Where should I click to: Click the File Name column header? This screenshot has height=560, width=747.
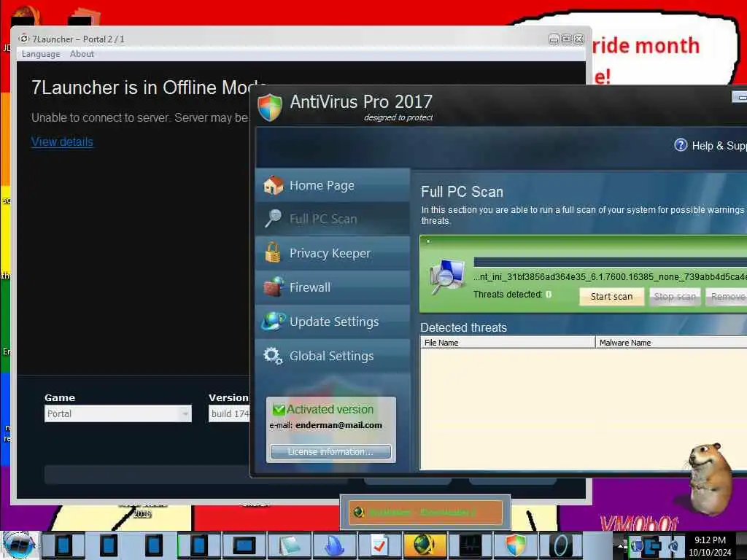pyautogui.click(x=508, y=343)
